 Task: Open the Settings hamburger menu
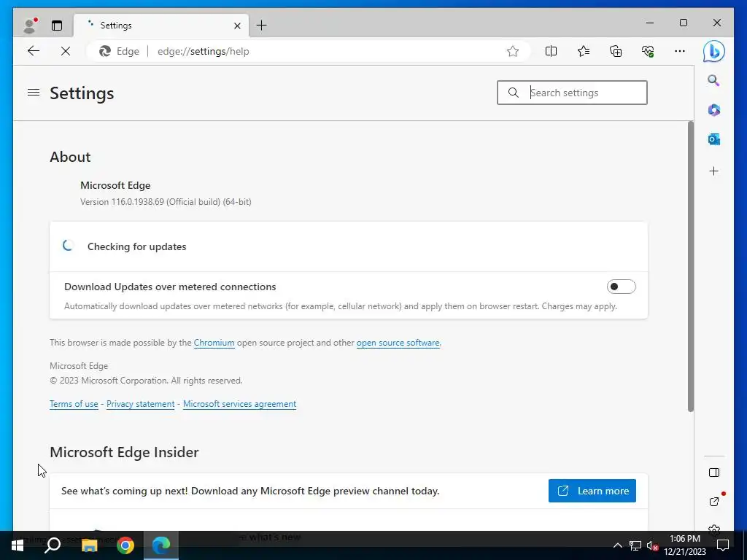click(34, 93)
